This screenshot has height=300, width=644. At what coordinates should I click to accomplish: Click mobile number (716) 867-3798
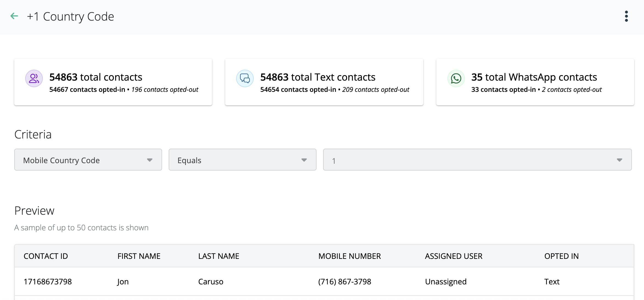click(344, 282)
